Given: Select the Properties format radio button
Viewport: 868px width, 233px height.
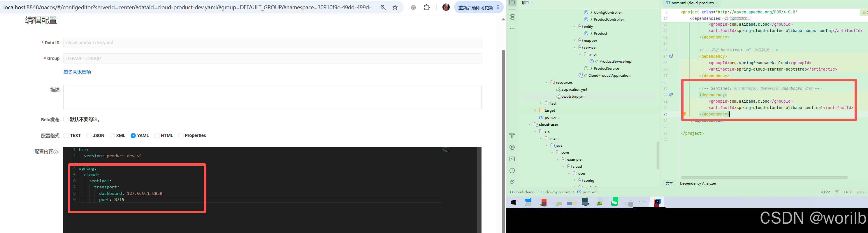Looking at the screenshot, I should click(181, 136).
